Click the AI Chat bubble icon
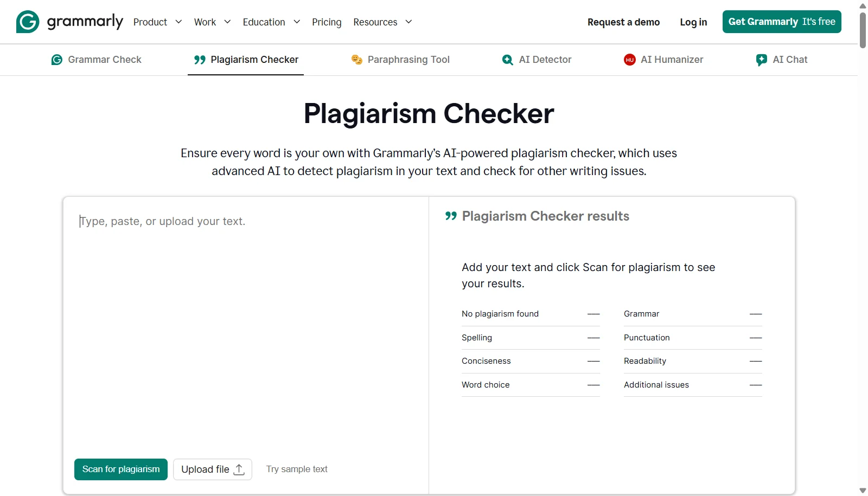The image size is (868, 496). (x=762, y=60)
